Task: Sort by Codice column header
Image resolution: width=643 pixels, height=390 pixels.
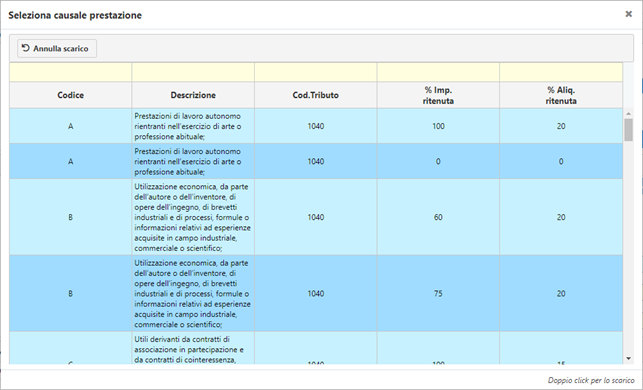Action: coord(71,95)
